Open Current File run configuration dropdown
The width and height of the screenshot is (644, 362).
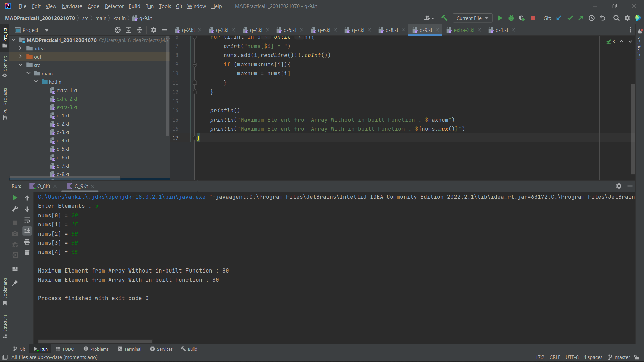(x=472, y=18)
